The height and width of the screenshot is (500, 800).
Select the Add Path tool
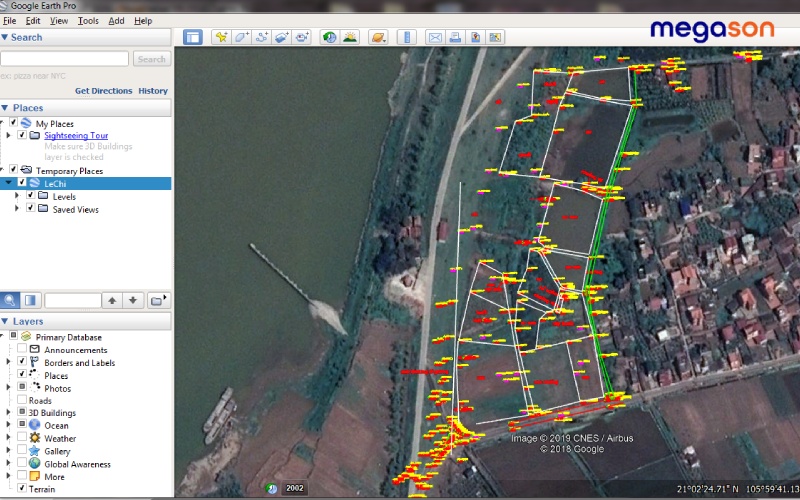(x=262, y=37)
